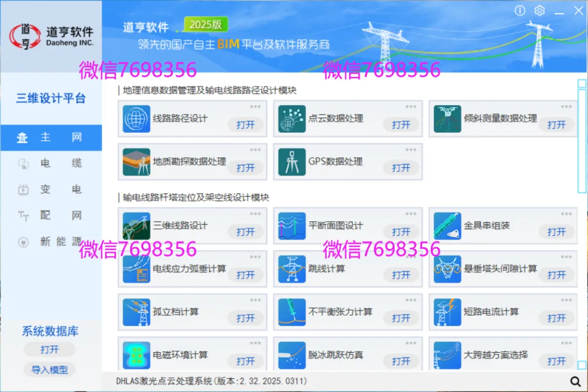Expand the ... menu on 倾斜测量数据处理 card

[566, 107]
